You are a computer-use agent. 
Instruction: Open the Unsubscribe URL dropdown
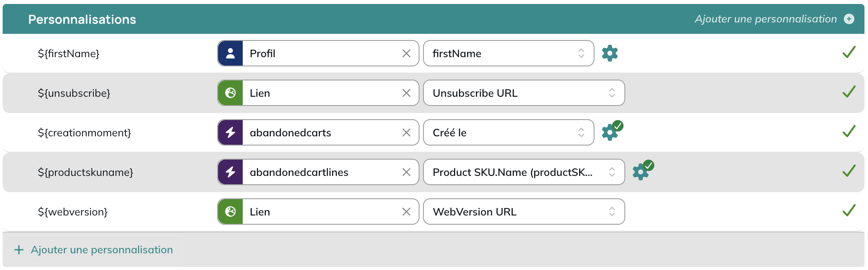[x=524, y=93]
